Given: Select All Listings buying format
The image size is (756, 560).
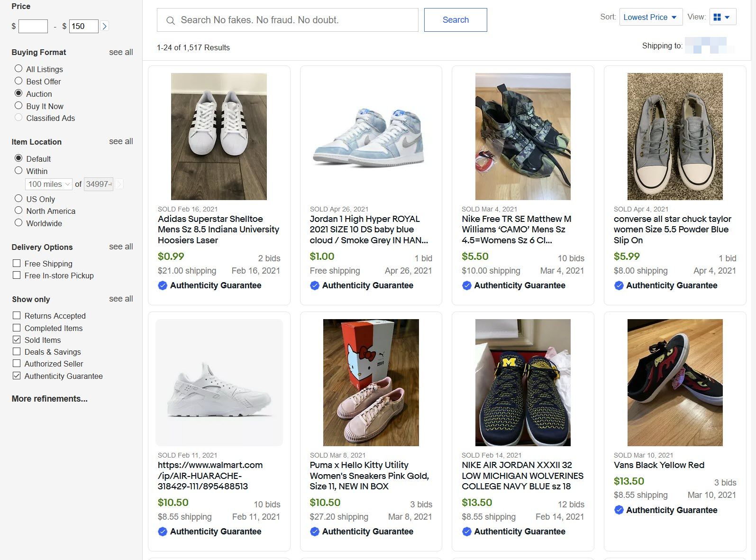Looking at the screenshot, I should (18, 69).
